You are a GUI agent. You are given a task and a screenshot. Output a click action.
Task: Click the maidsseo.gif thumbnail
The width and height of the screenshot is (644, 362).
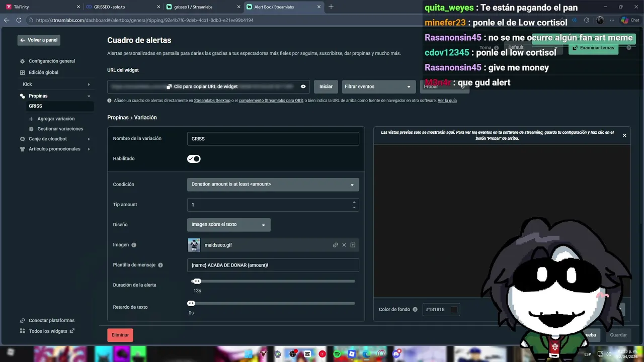[194, 245]
